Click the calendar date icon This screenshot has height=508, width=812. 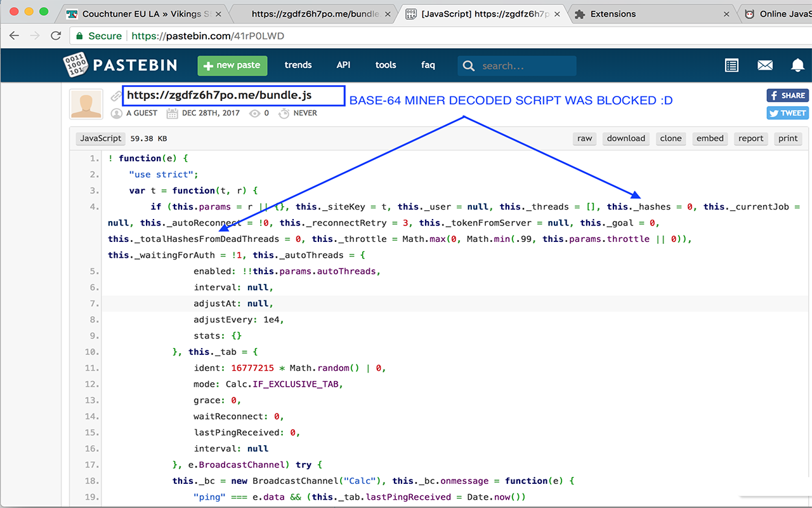[x=172, y=114]
